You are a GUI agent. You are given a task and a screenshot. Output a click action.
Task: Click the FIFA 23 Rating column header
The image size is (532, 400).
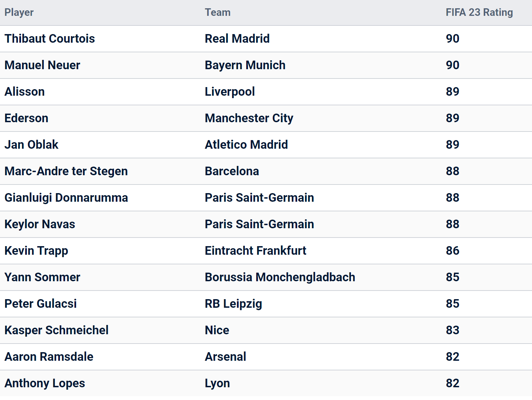[479, 12]
